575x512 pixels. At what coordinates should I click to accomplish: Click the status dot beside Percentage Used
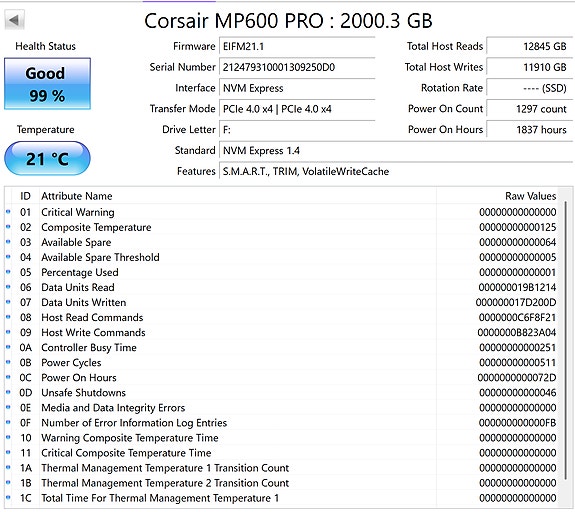coord(8,272)
